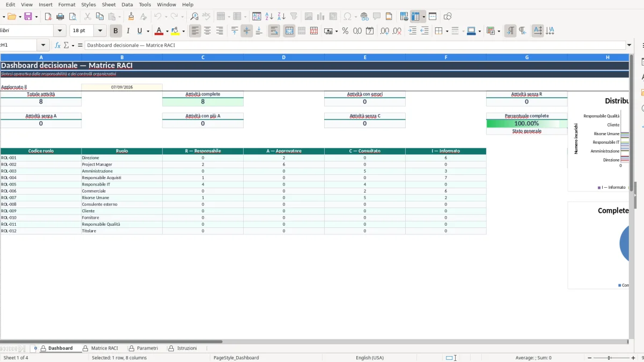The image size is (644, 362).
Task: Click PageStyle_Dashboard in status bar
Action: [236, 358]
